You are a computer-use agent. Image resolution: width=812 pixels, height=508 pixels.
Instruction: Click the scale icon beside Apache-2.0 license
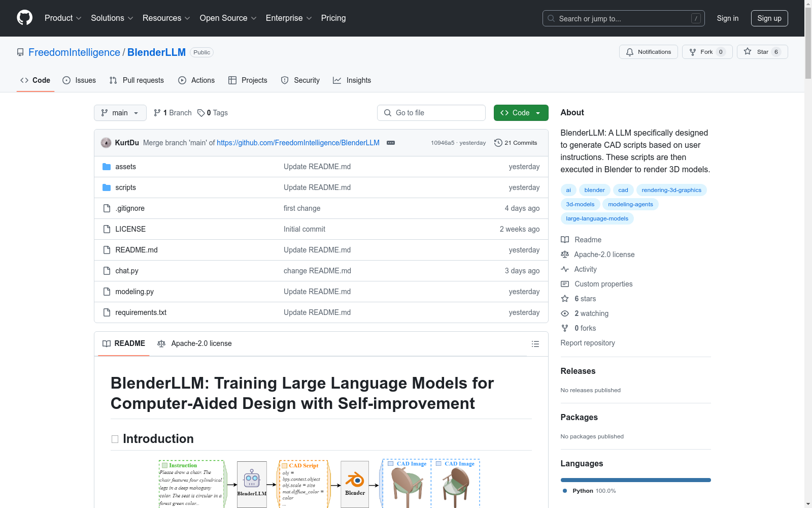tap(565, 255)
